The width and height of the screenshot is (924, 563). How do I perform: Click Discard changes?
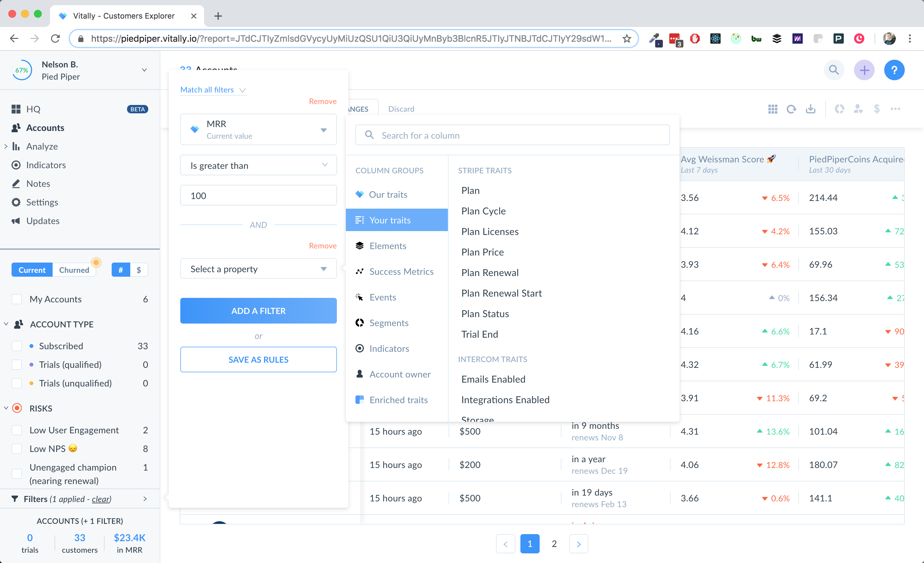pyautogui.click(x=401, y=109)
